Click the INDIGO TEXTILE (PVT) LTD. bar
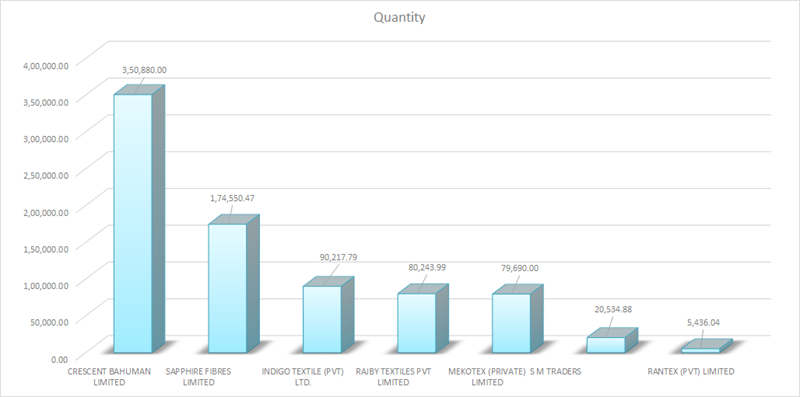 (x=328, y=315)
